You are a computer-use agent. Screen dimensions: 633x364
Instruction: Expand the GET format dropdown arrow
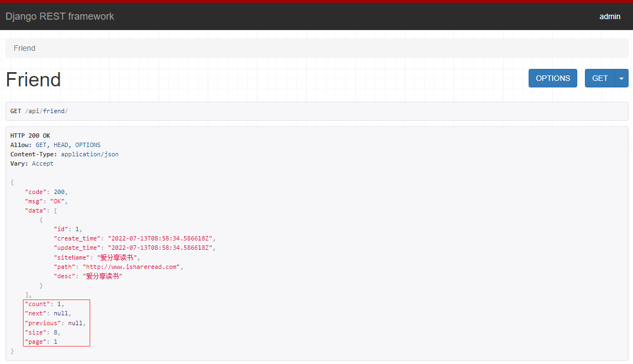tap(622, 78)
